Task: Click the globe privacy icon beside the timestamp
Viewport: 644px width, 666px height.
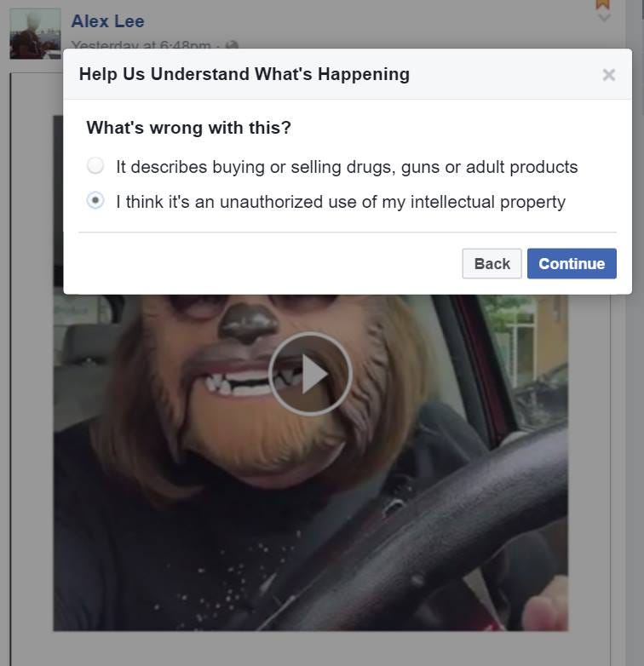Action: click(x=232, y=45)
